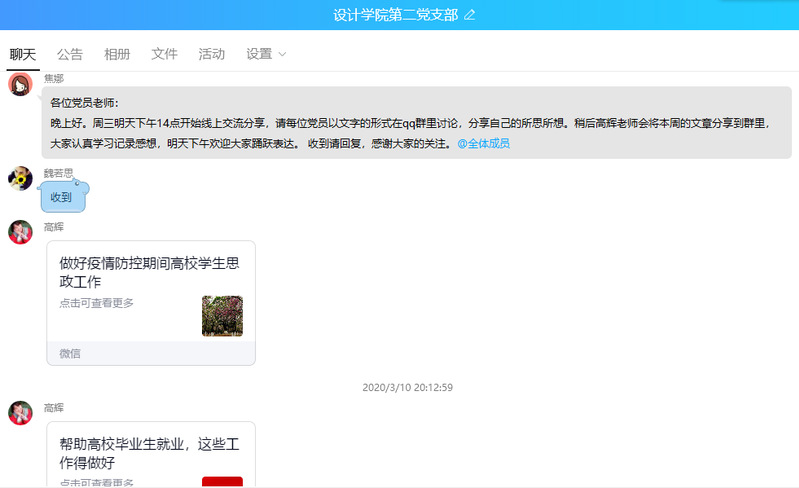The width and height of the screenshot is (799, 488).
Task: Click the edit pencil icon beside group name
Action: pyautogui.click(x=470, y=15)
